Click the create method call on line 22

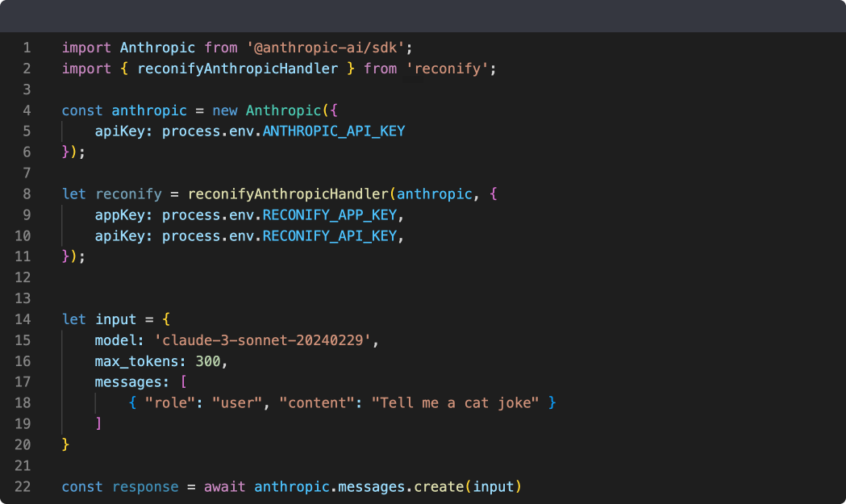point(441,487)
